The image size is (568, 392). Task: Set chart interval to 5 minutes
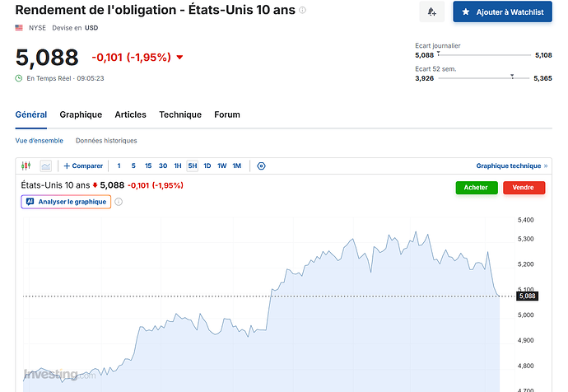click(x=133, y=166)
